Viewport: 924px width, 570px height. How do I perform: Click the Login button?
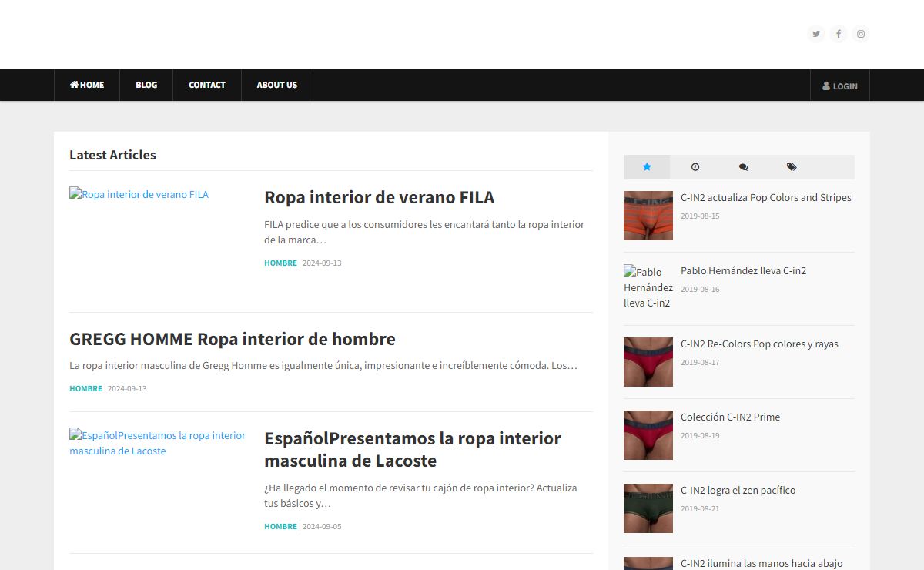[840, 86]
